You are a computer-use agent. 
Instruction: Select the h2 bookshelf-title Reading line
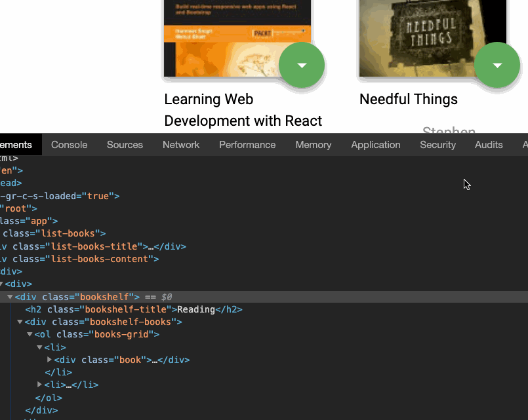[134, 309]
